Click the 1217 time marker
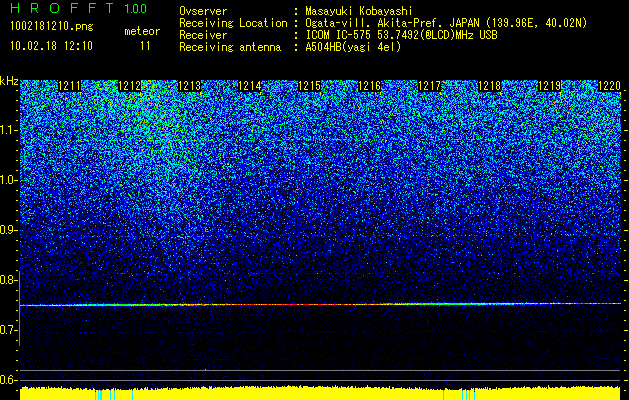 coord(430,86)
